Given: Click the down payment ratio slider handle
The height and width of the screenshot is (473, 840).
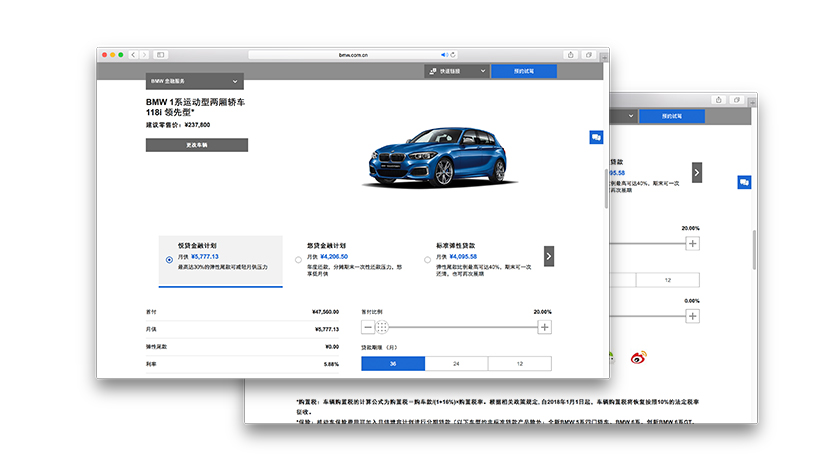Looking at the screenshot, I should [x=382, y=327].
